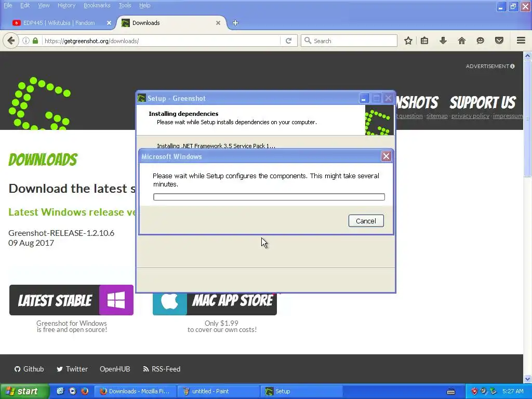
Task: Open the Tools menu
Action: coord(125,5)
